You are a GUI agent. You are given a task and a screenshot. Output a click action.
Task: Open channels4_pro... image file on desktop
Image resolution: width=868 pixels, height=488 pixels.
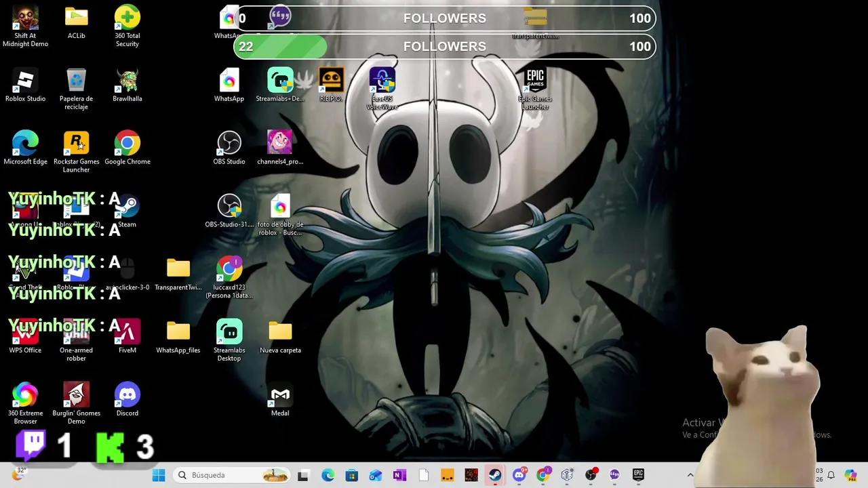click(280, 148)
